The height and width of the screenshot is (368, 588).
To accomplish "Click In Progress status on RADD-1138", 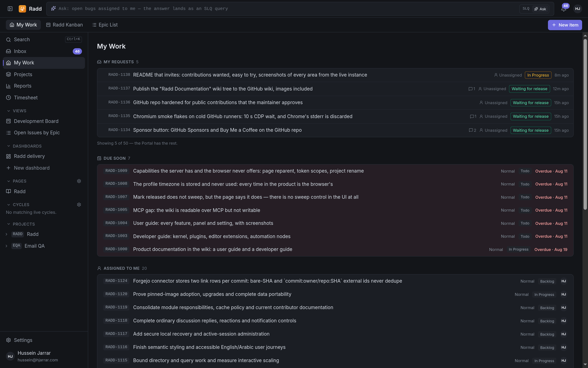I will tap(538, 75).
